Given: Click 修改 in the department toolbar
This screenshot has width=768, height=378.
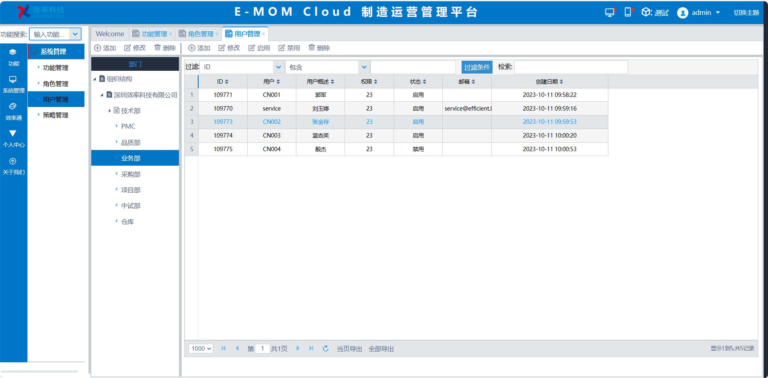Looking at the screenshot, I should [135, 48].
